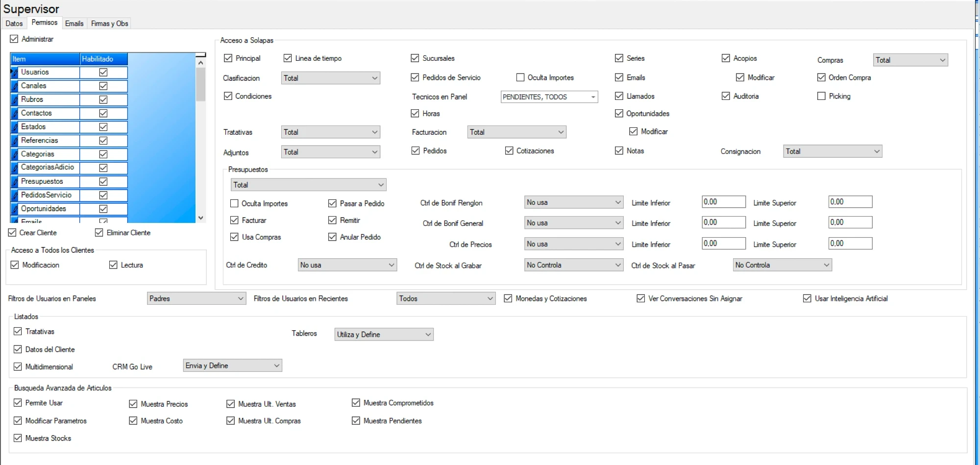Pick the pencil row icon beside CategoriasAdicio
This screenshot has width=980, height=465.
coord(15,168)
